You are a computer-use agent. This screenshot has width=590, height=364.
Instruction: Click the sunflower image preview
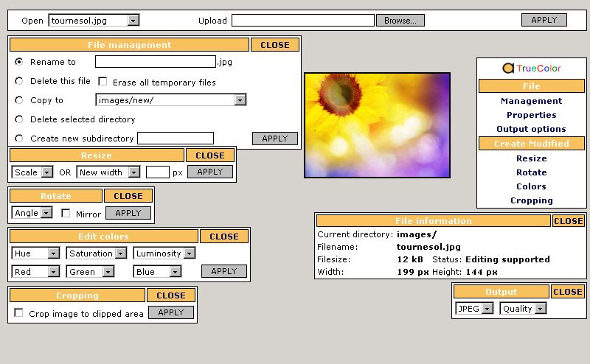coord(377,125)
